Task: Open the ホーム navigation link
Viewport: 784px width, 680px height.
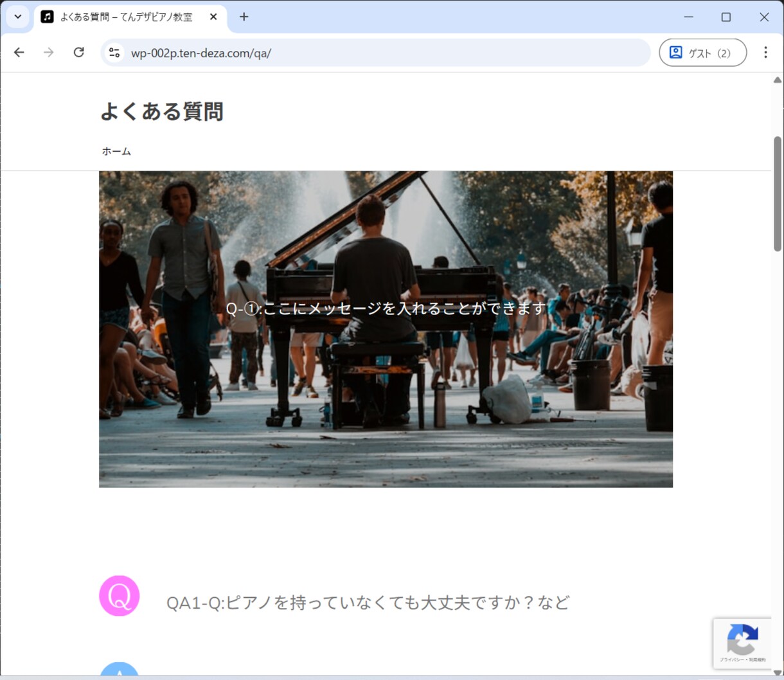Action: coord(116,152)
